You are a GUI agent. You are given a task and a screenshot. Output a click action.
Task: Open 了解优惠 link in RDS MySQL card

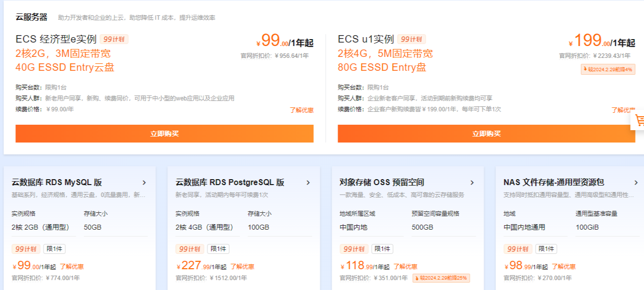coord(72,267)
